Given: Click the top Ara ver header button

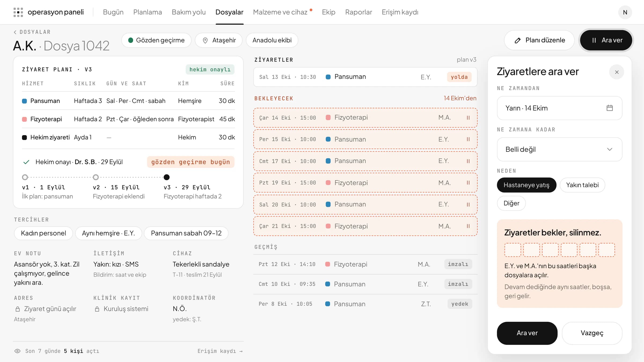Looking at the screenshot, I should 606,40.
